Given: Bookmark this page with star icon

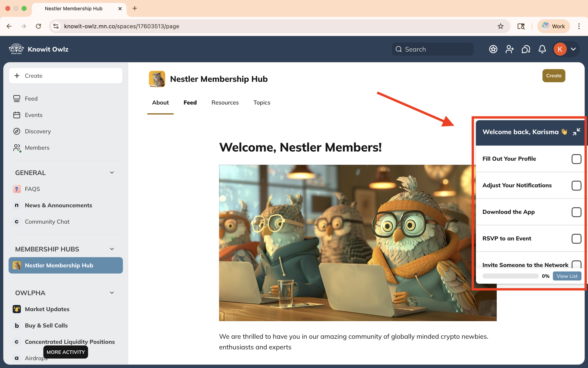Looking at the screenshot, I should pos(501,26).
